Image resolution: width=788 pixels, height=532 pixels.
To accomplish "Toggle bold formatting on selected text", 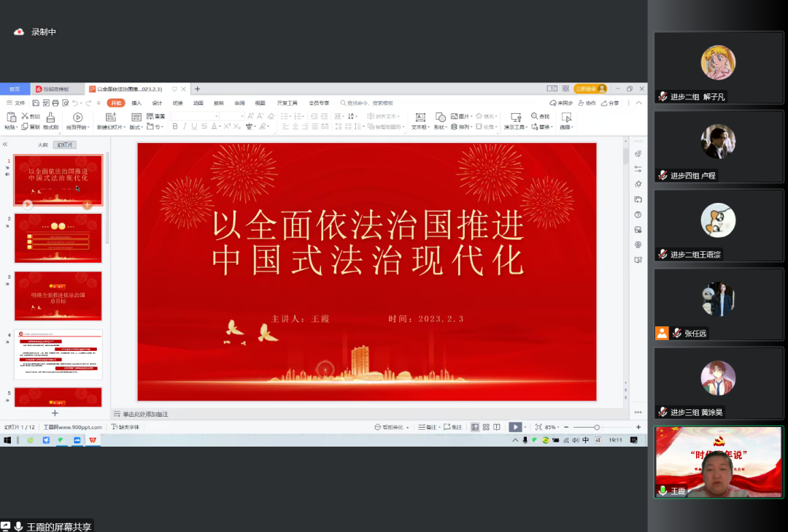I will pos(175,126).
